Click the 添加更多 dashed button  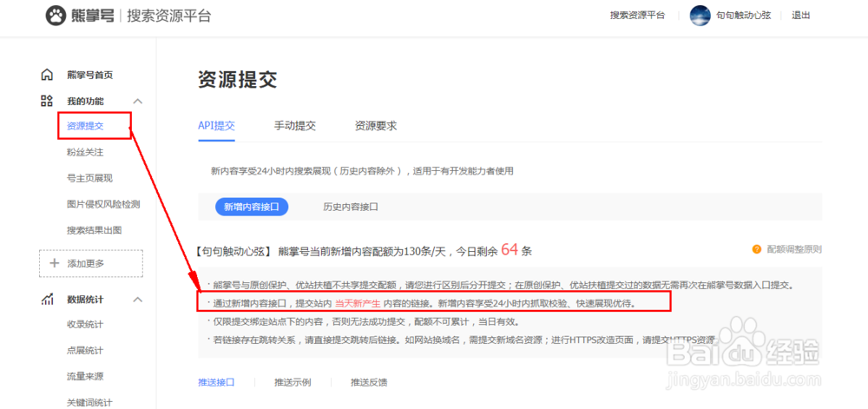coord(91,263)
